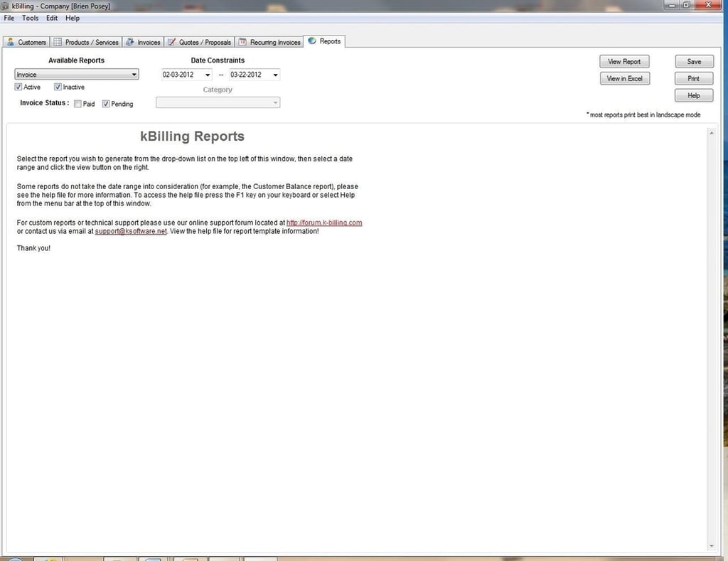
Task: Open the Help menu
Action: click(73, 18)
